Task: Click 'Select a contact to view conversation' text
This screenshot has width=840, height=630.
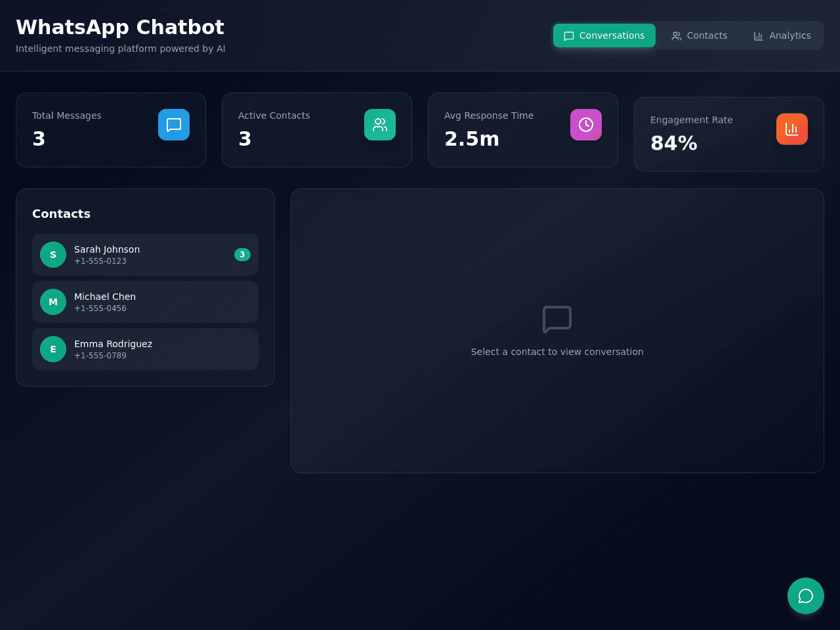Action: (x=557, y=352)
